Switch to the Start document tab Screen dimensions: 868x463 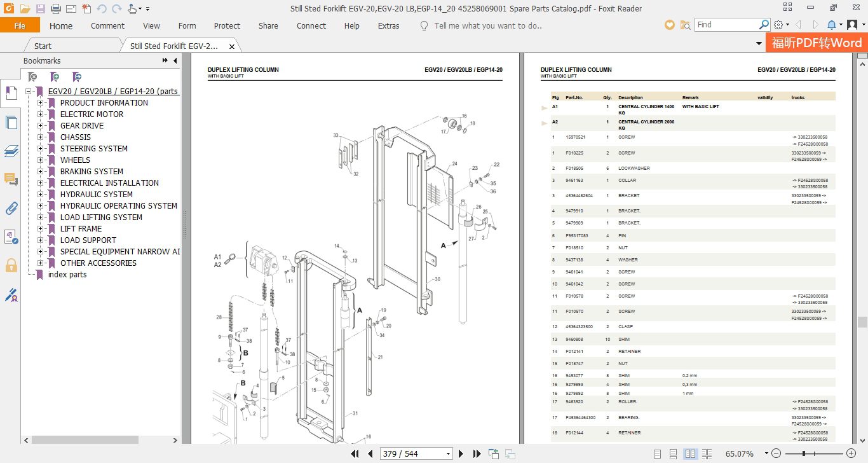click(x=43, y=46)
